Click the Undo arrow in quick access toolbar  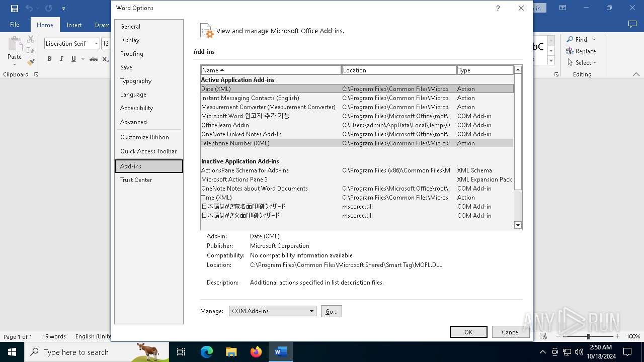29,8
